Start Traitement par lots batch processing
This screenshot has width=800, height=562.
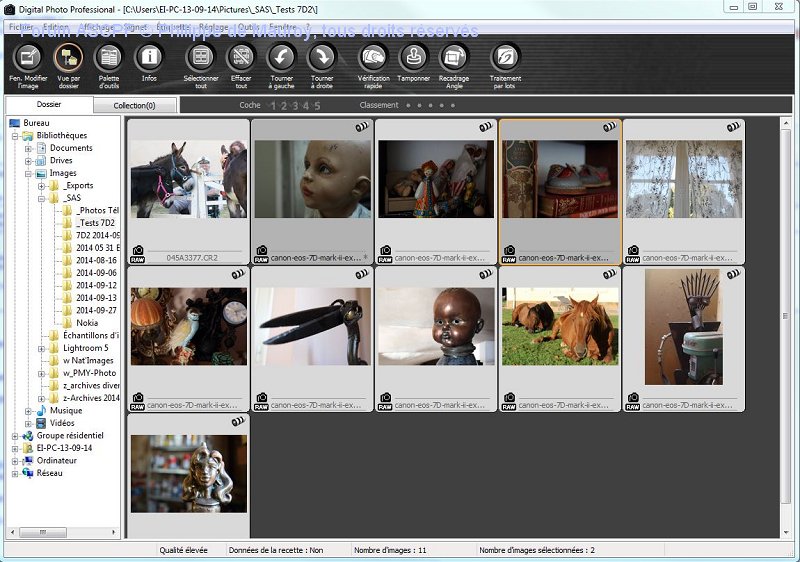[x=505, y=58]
